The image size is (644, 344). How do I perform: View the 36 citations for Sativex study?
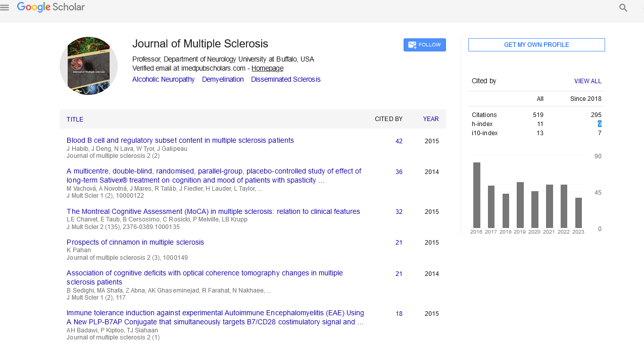(x=399, y=172)
